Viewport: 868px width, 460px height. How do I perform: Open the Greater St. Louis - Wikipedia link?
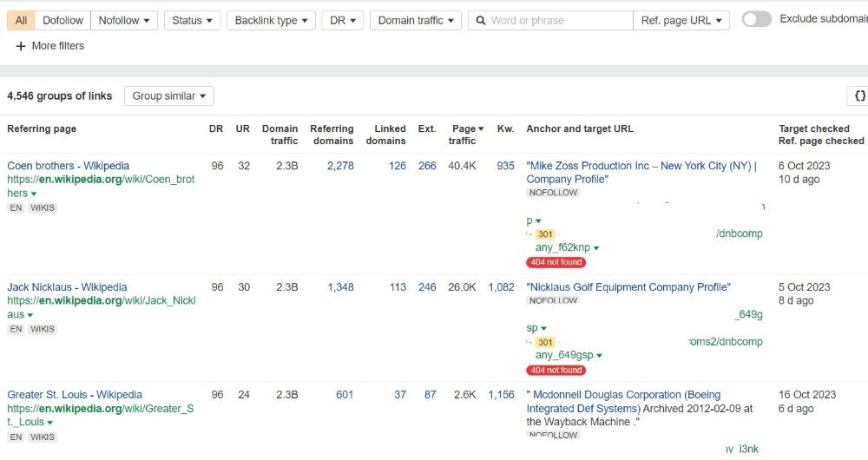75,395
